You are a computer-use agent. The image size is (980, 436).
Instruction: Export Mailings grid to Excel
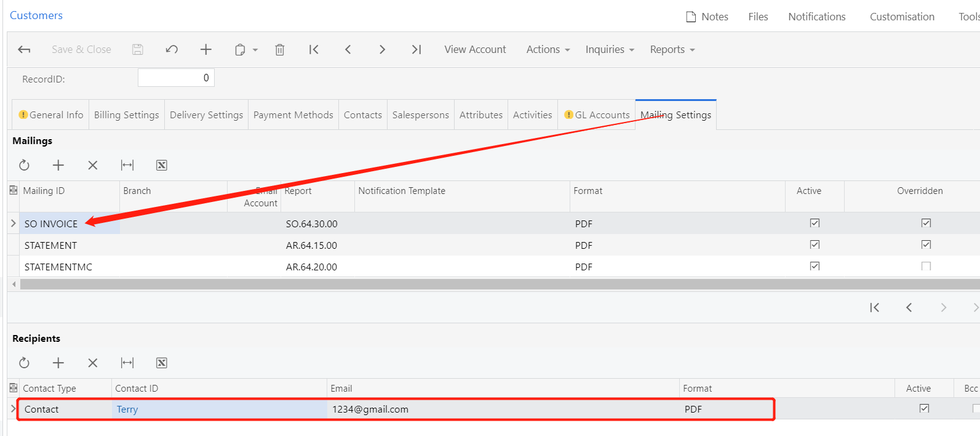[x=161, y=165]
